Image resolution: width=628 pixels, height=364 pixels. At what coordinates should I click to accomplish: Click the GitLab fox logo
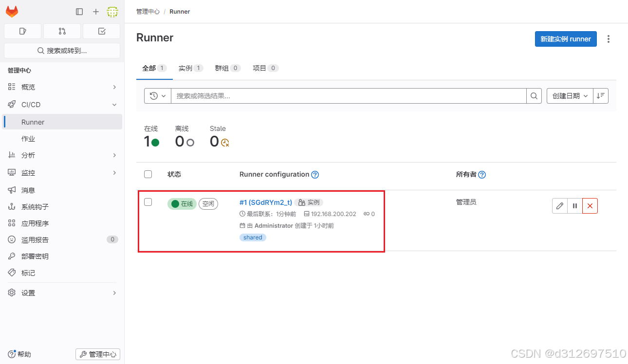(12, 11)
